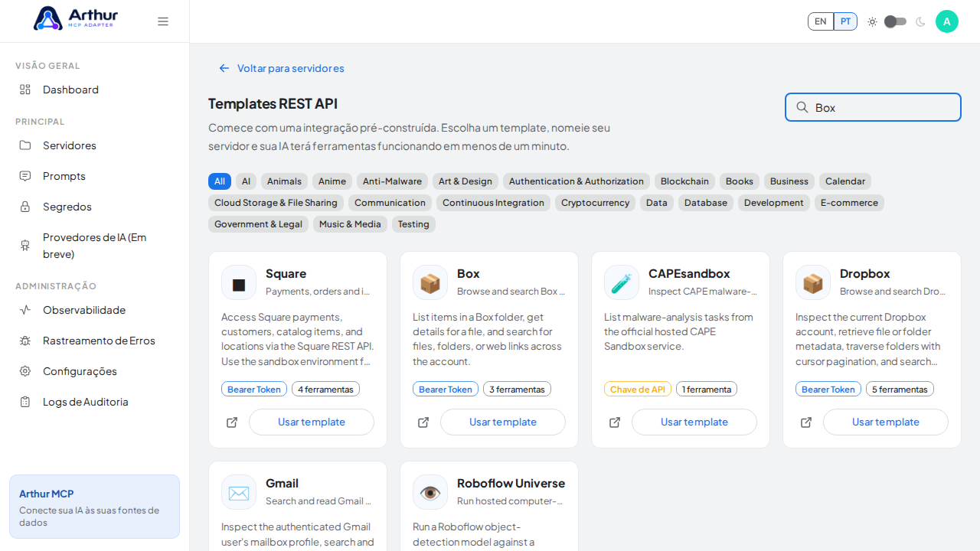Filter templates by Business category
The height and width of the screenshot is (551, 980).
[x=789, y=181]
